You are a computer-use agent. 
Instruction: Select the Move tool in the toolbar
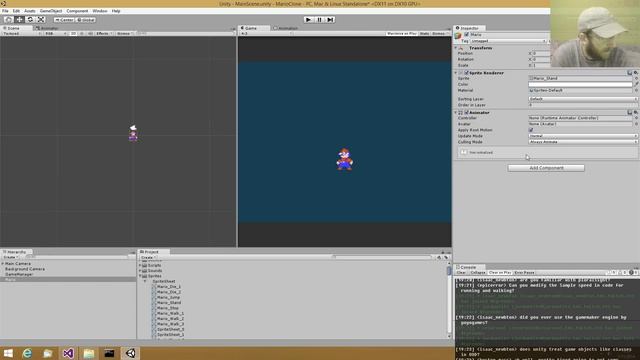19,20
